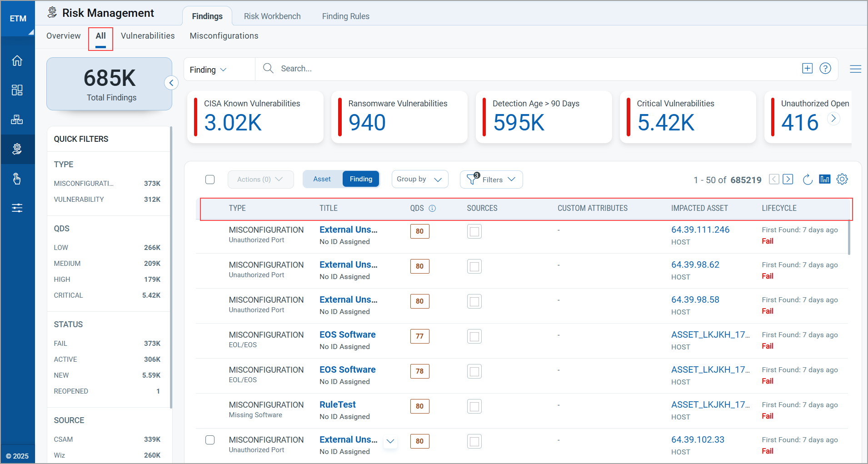Toggle the select-all checkbox above the table

[x=210, y=180]
